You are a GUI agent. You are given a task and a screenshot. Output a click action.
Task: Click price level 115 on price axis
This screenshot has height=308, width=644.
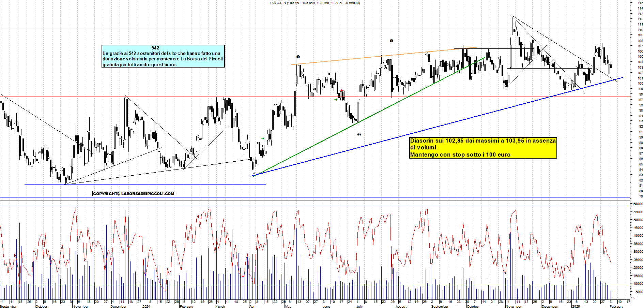[641, 3]
